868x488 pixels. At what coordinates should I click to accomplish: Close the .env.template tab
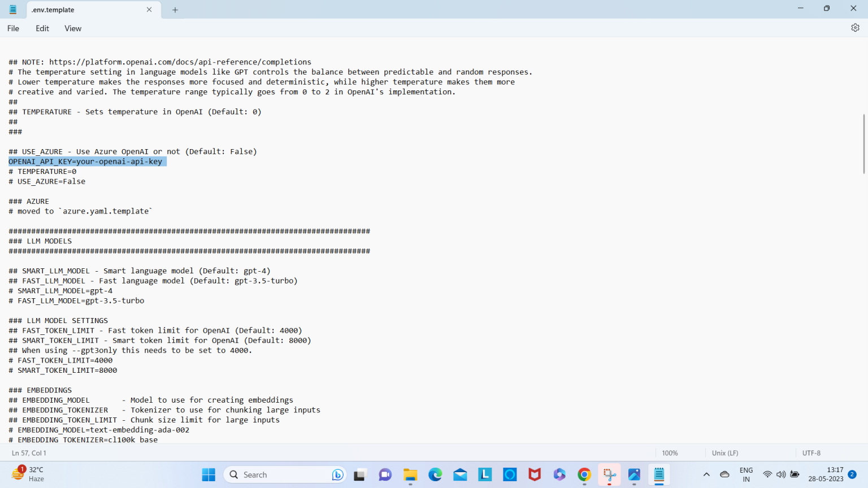149,10
